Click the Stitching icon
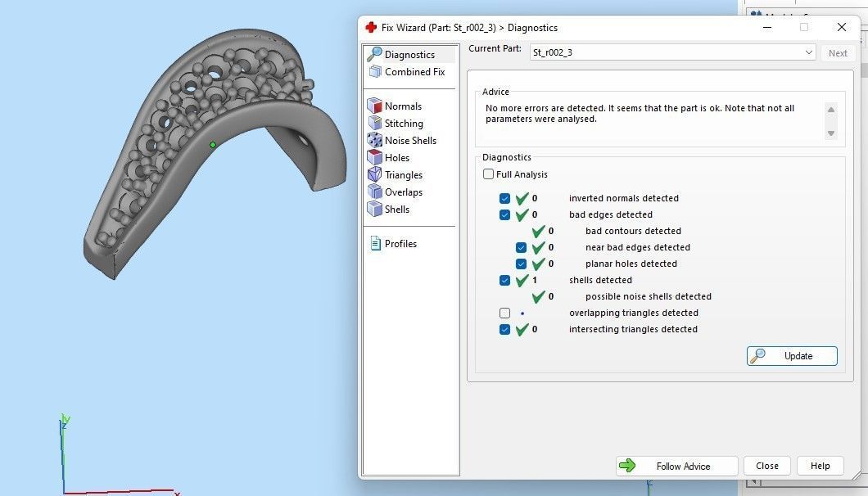 tap(375, 123)
